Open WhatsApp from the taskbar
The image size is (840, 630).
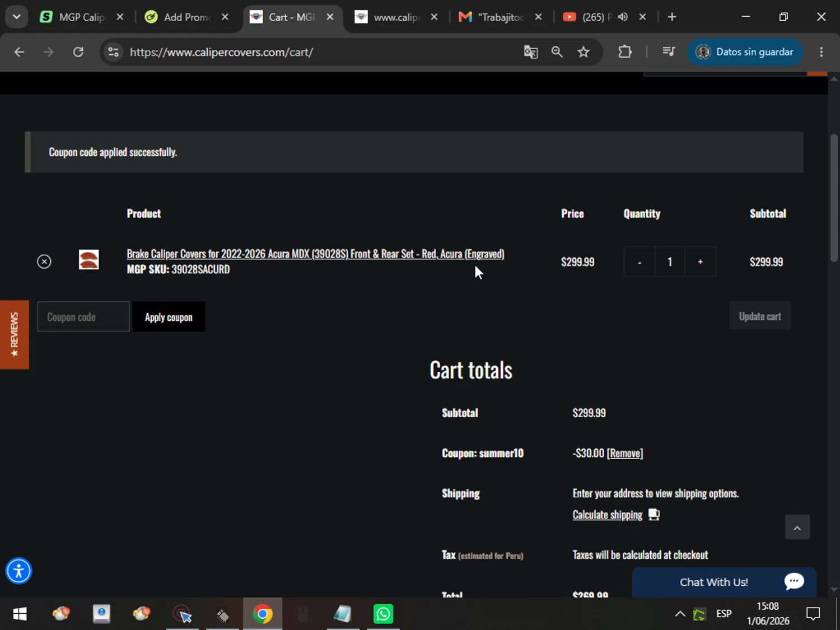384,614
